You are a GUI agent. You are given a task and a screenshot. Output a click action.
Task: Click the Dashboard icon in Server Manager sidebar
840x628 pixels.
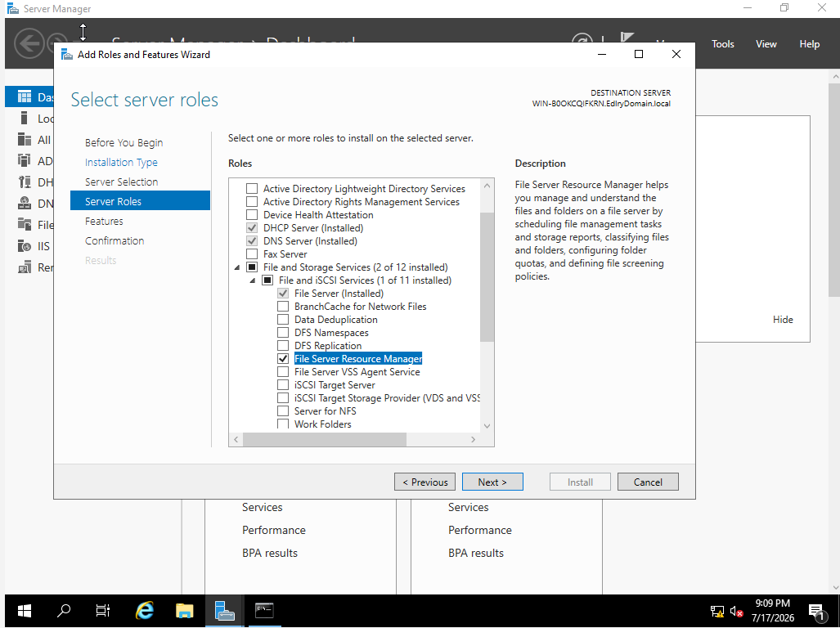coord(24,97)
